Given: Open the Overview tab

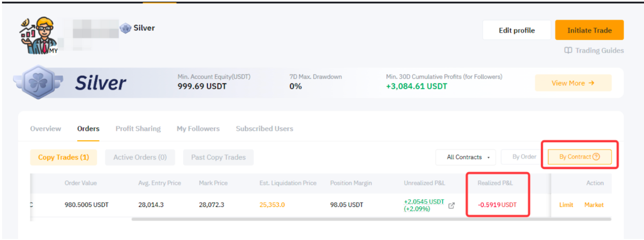Looking at the screenshot, I should (x=45, y=129).
